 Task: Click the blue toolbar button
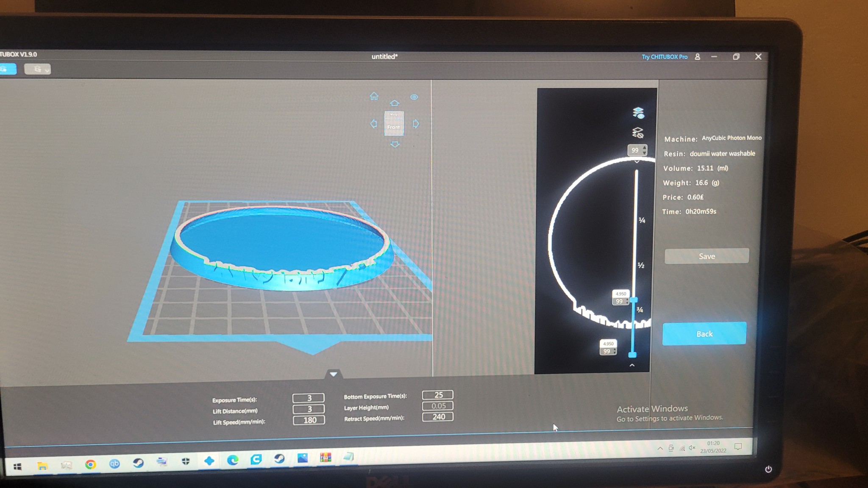[8, 69]
